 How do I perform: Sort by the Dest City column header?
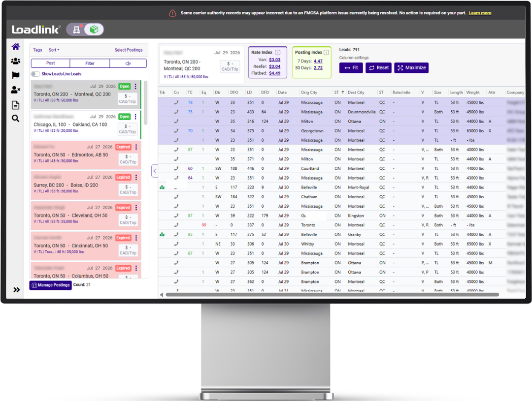(356, 92)
